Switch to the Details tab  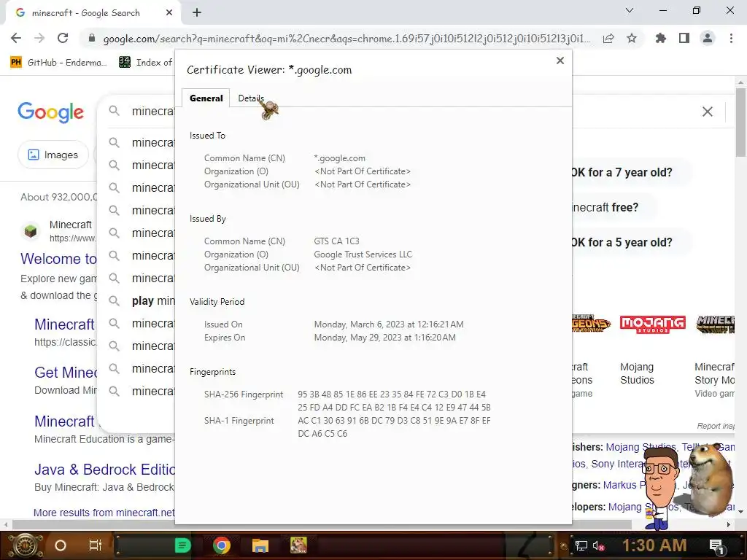point(251,98)
